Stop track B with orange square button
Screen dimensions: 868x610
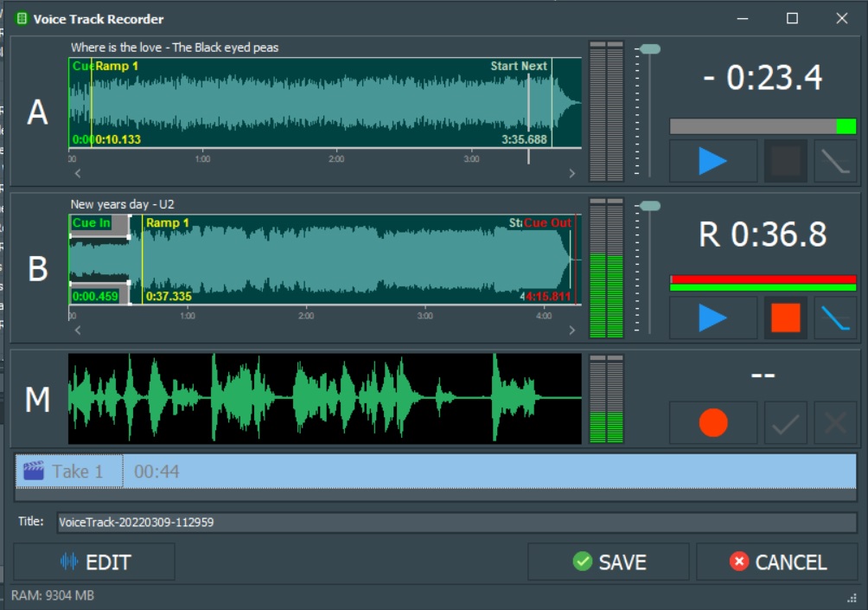(785, 318)
